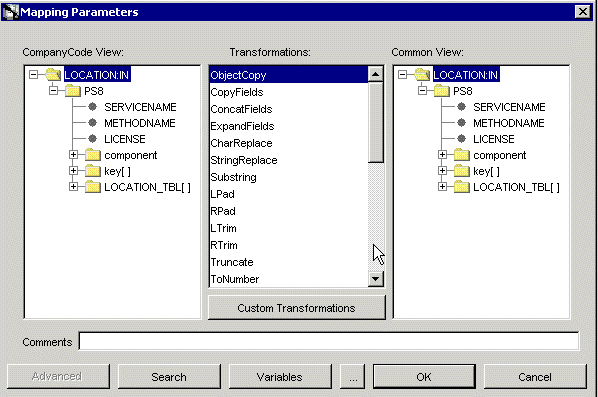Click Transformations list scroll up arrow
This screenshot has height=397, width=598.
tap(376, 74)
